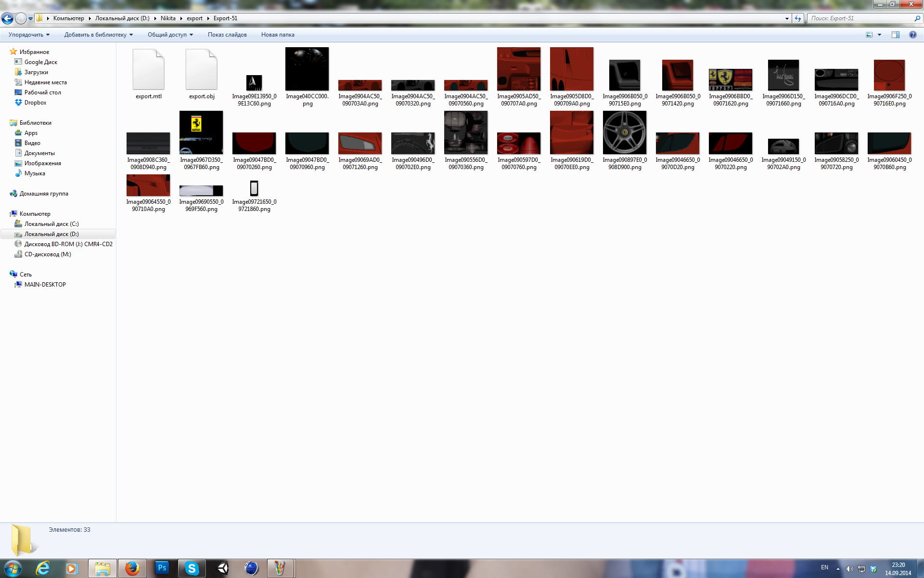Screen dimensions: 924x578
Task: Launch Internet Explorer from taskbar
Action: pyautogui.click(x=43, y=569)
